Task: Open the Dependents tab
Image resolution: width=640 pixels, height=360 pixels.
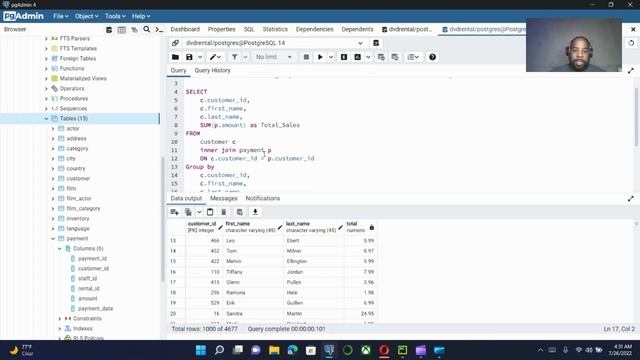Action: point(357,29)
